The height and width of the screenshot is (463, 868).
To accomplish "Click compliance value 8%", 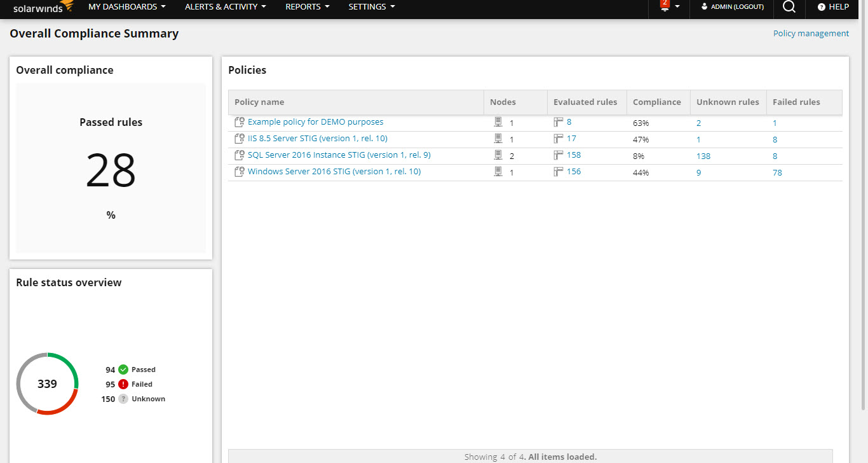I will click(x=639, y=156).
